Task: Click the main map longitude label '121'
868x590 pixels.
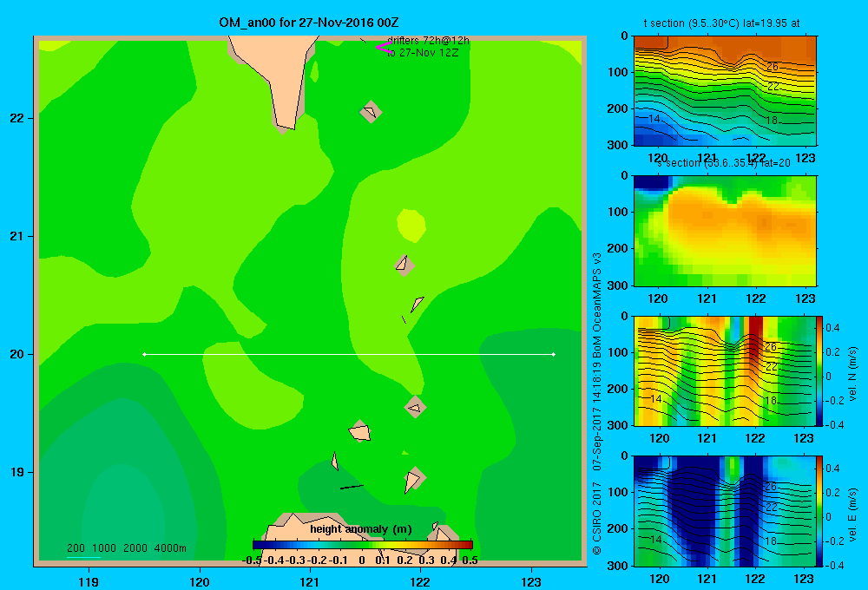Action: (310, 581)
